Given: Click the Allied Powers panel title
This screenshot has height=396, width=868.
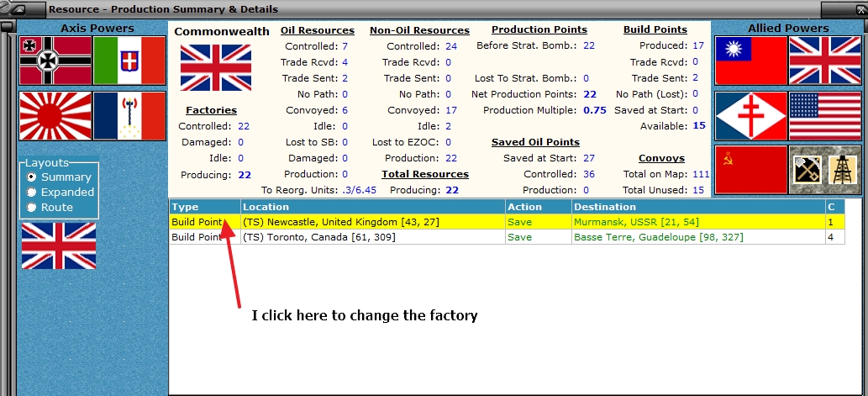Looking at the screenshot, I should tap(789, 29).
